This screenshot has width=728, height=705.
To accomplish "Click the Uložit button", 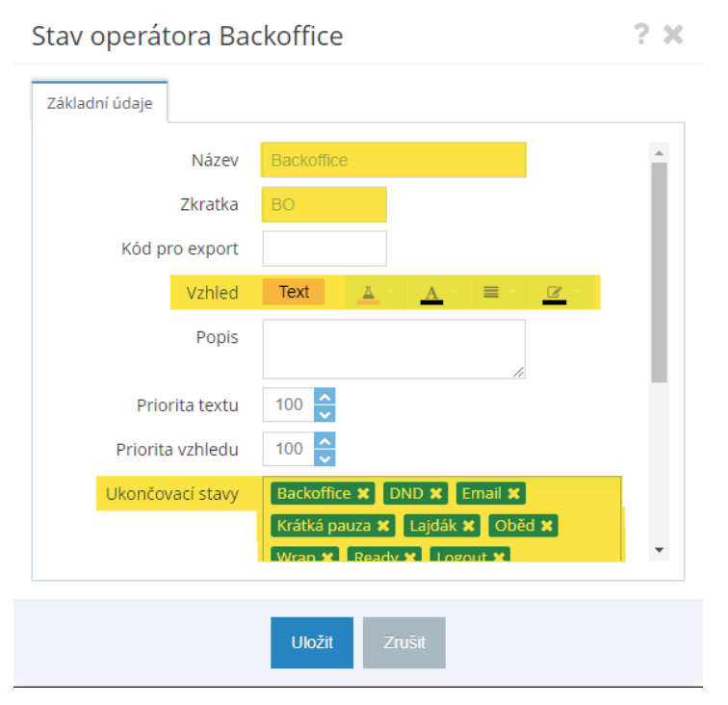I will (x=312, y=642).
